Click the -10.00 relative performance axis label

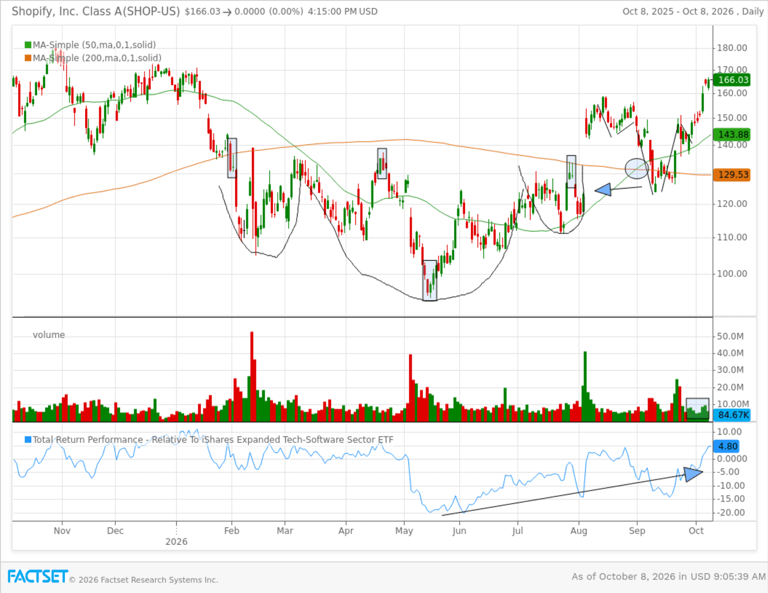tap(731, 486)
